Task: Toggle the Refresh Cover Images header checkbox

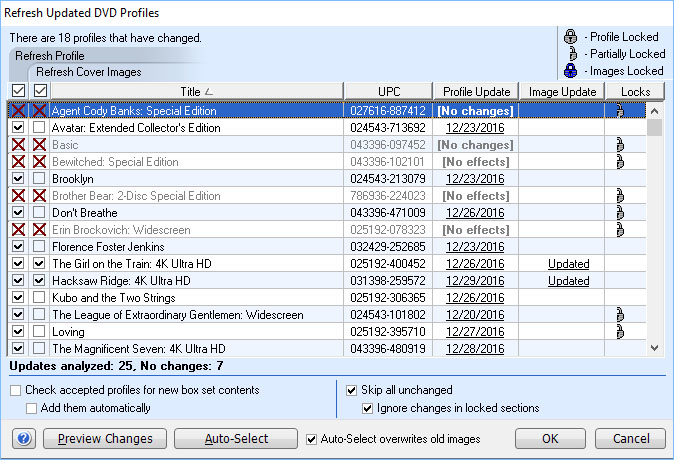Action: point(39,91)
